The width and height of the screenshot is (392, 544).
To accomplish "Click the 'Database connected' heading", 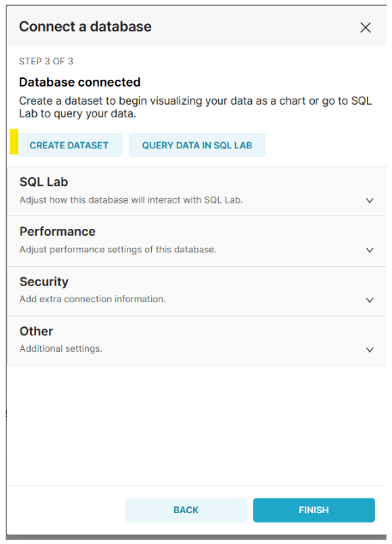I will 80,82.
